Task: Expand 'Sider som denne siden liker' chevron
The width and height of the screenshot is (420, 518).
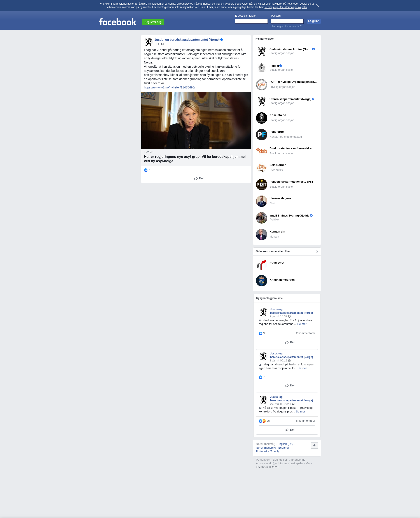Action: (317, 252)
